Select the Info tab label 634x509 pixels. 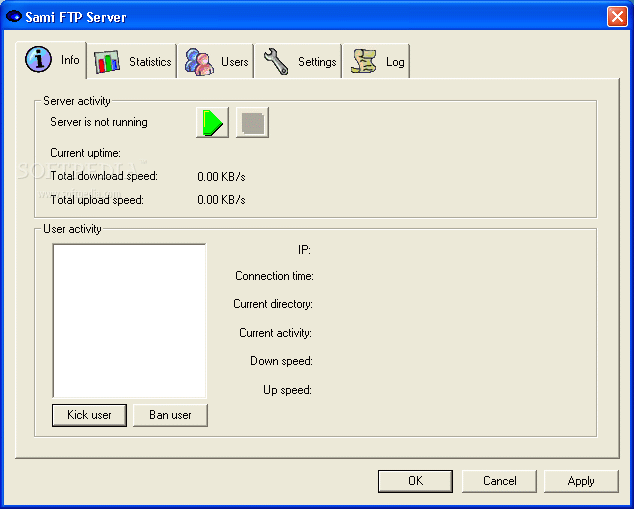point(70,60)
